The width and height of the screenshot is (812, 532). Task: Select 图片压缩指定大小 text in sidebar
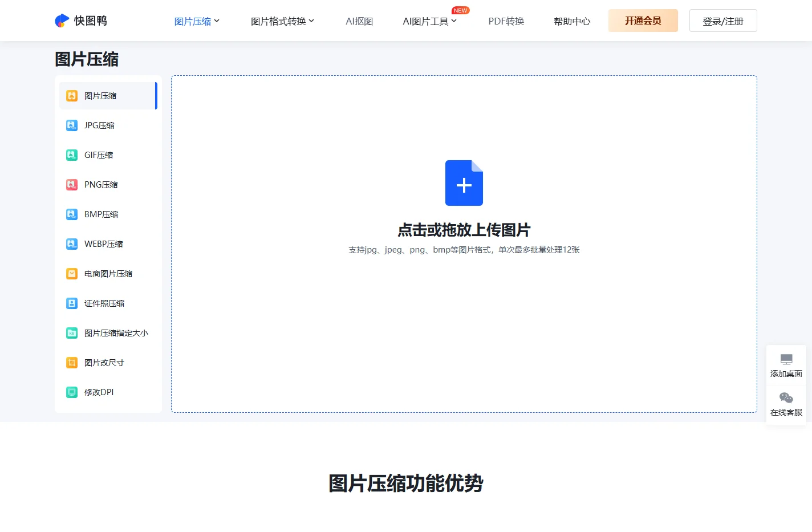pos(116,333)
